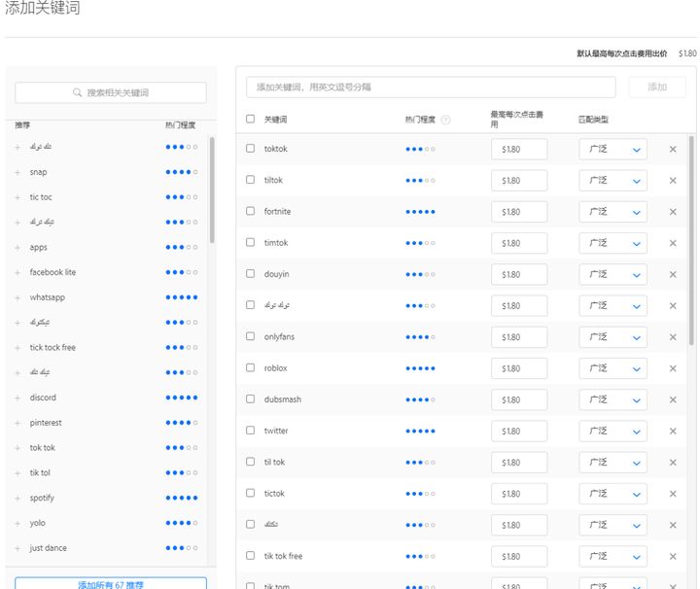This screenshot has width=700, height=589.
Task: Remove the twitter keyword row
Action: (x=673, y=431)
